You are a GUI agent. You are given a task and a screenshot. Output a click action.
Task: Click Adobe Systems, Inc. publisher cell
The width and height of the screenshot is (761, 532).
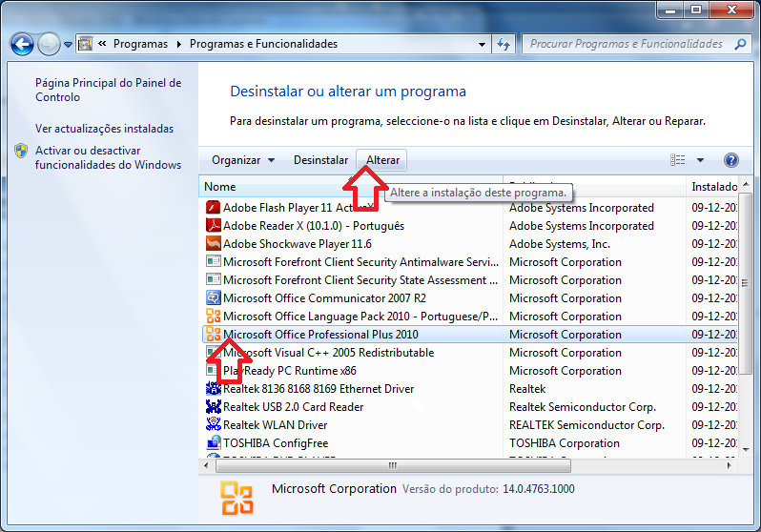pos(560,244)
